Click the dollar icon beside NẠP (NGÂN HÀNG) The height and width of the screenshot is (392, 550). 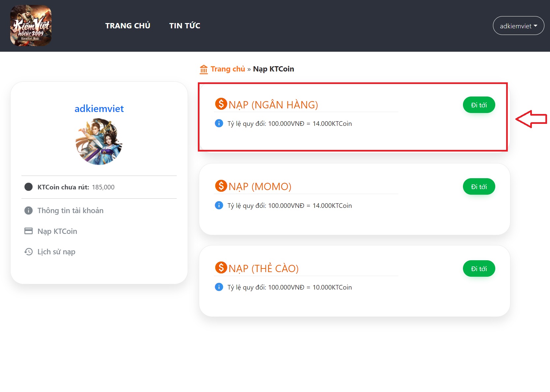(x=221, y=104)
